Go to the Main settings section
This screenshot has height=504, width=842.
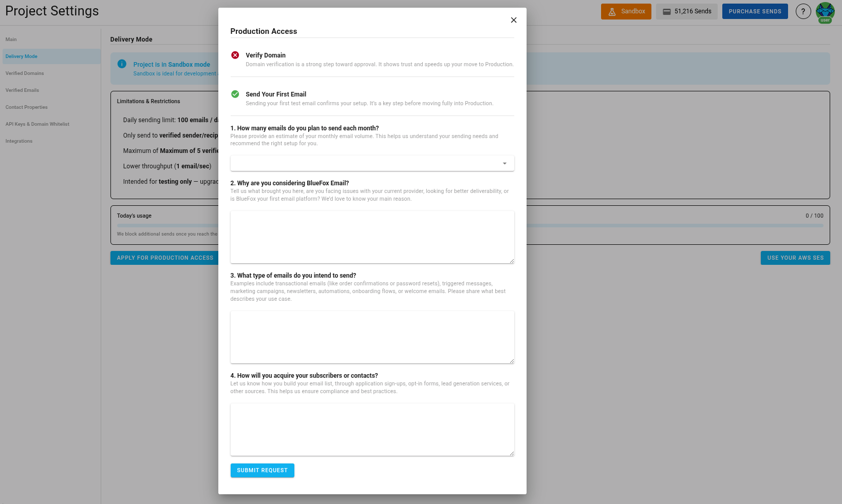11,39
